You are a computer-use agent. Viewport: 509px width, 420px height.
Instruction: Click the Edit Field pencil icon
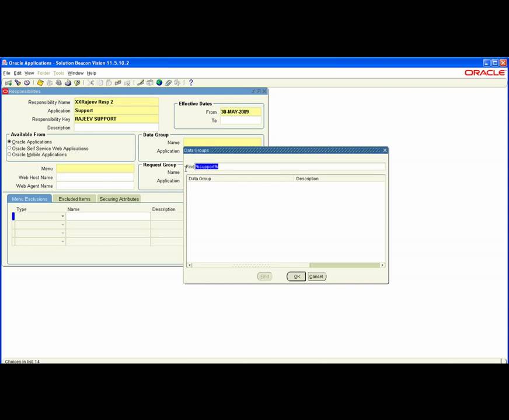[141, 83]
